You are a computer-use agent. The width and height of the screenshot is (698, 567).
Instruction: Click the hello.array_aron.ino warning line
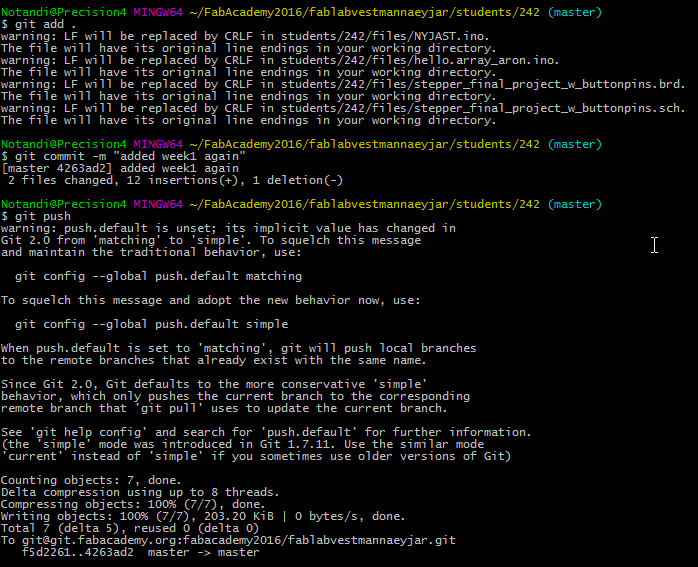pos(280,60)
